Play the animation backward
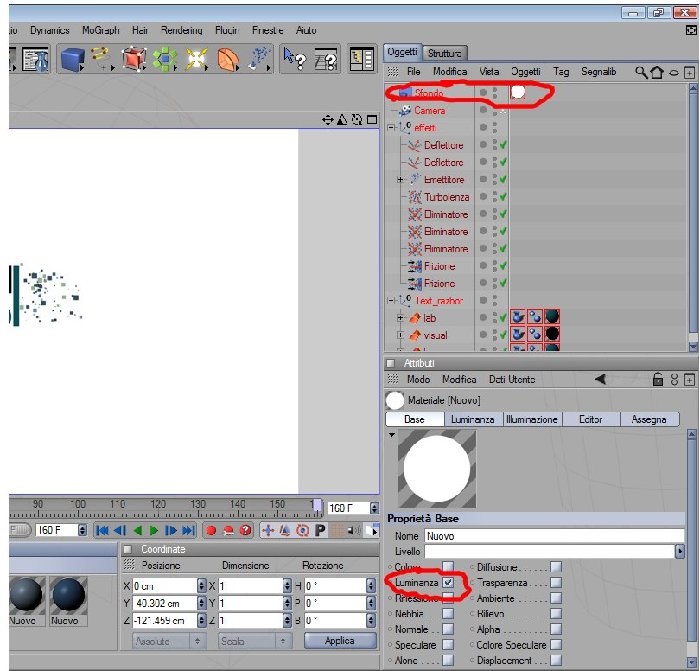 click(138, 530)
